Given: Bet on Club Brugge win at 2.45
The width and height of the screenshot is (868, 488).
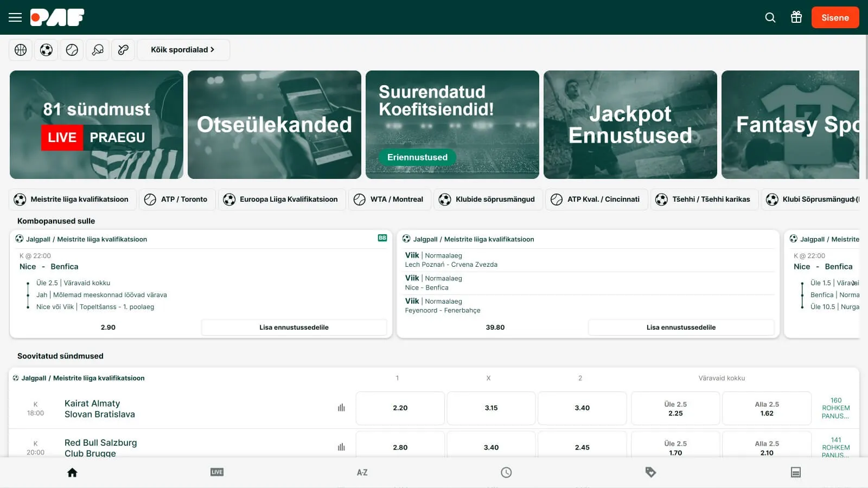Looking at the screenshot, I should tap(582, 445).
